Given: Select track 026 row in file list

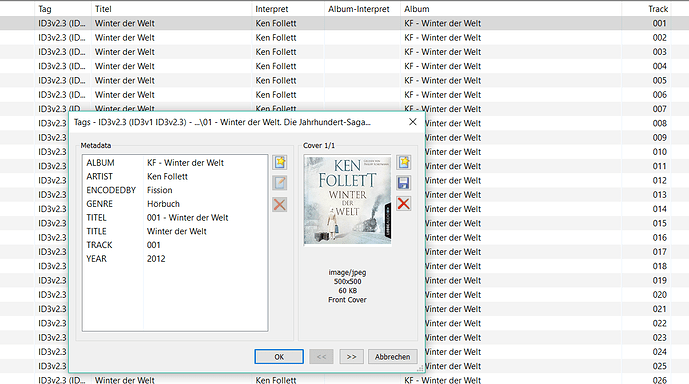Looking at the screenshot, I should [344, 380].
